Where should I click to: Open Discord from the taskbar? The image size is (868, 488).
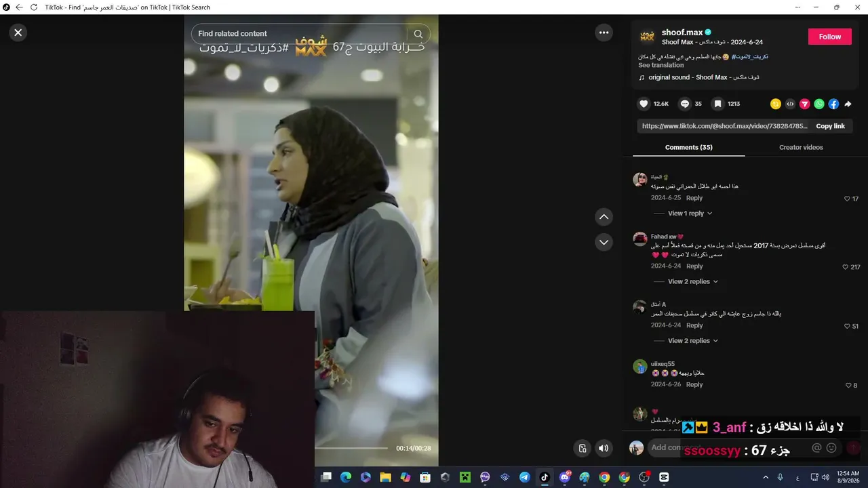click(564, 477)
